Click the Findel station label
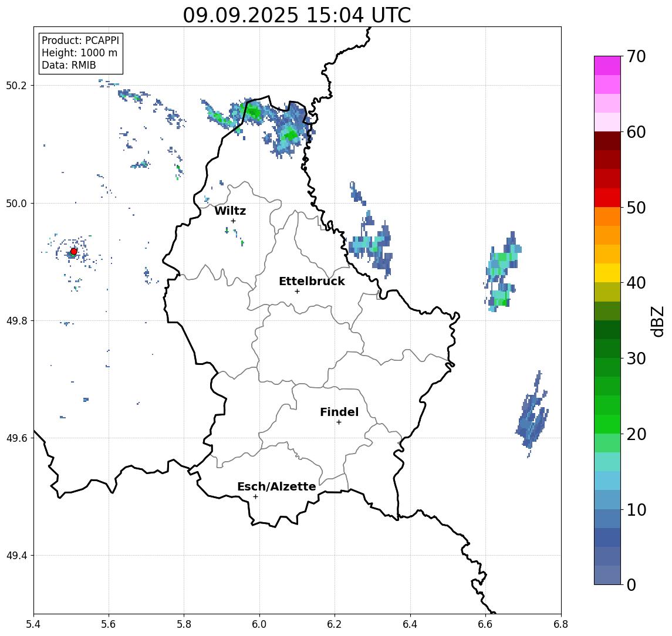The width and height of the screenshot is (672, 636). coord(339,412)
